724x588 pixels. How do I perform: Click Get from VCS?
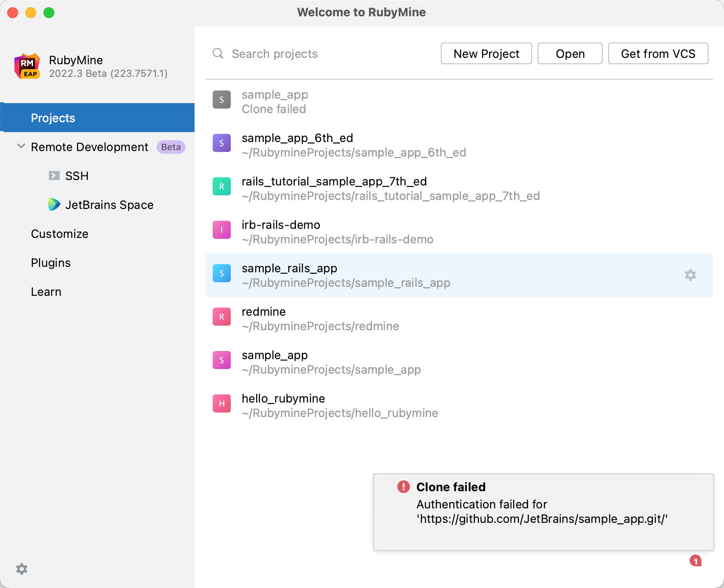(x=658, y=53)
